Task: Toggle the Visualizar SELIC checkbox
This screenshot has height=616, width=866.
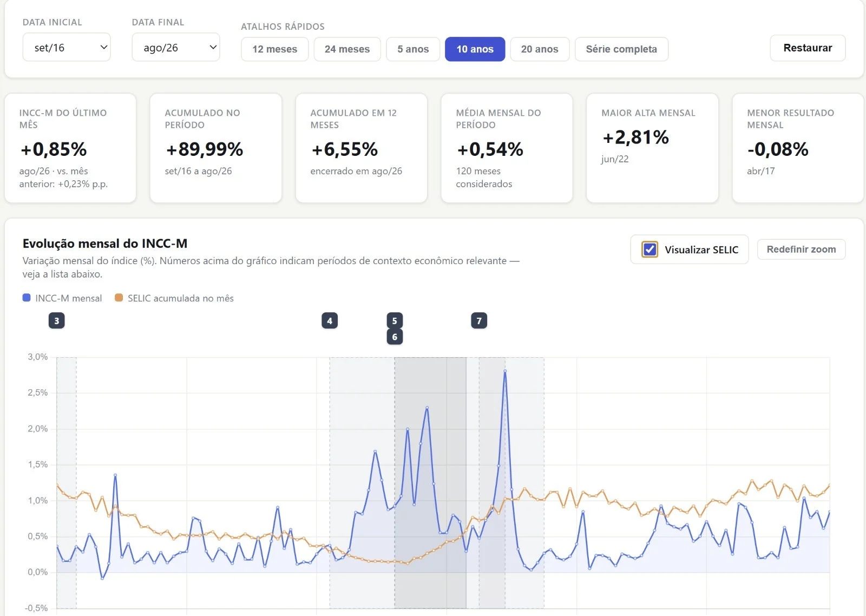Action: click(x=650, y=250)
